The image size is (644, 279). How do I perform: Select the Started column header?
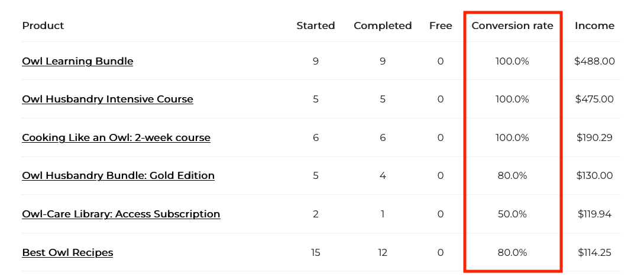tap(315, 25)
